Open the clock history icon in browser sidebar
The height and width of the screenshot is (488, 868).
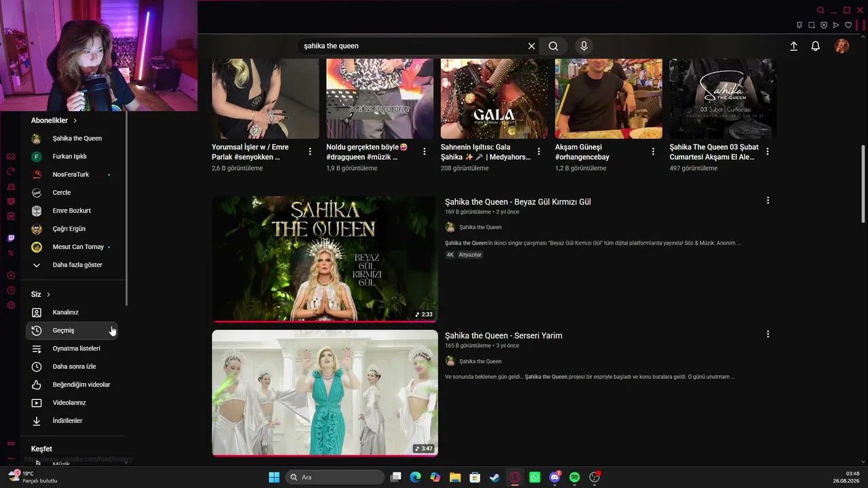pyautogui.click(x=11, y=290)
